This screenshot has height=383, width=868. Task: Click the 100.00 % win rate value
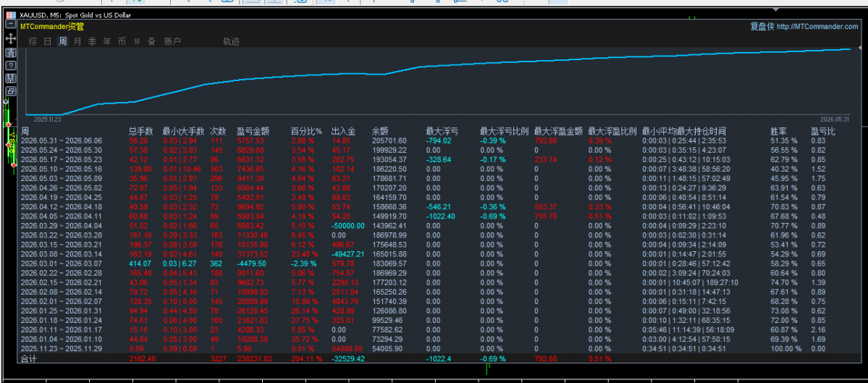[x=786, y=349]
